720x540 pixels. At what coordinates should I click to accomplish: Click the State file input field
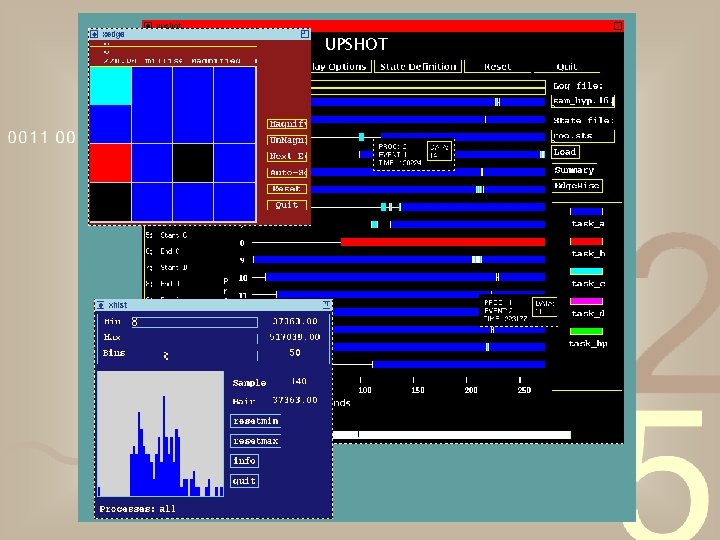click(x=582, y=136)
